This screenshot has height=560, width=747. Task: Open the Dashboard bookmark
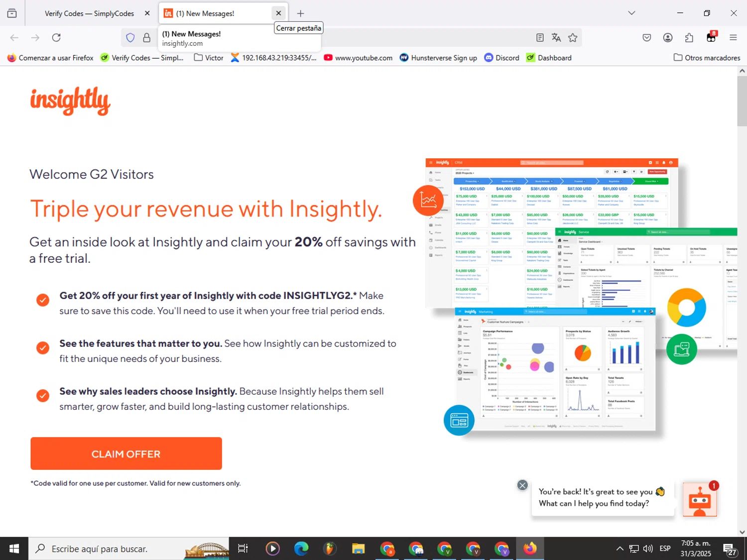coord(549,58)
